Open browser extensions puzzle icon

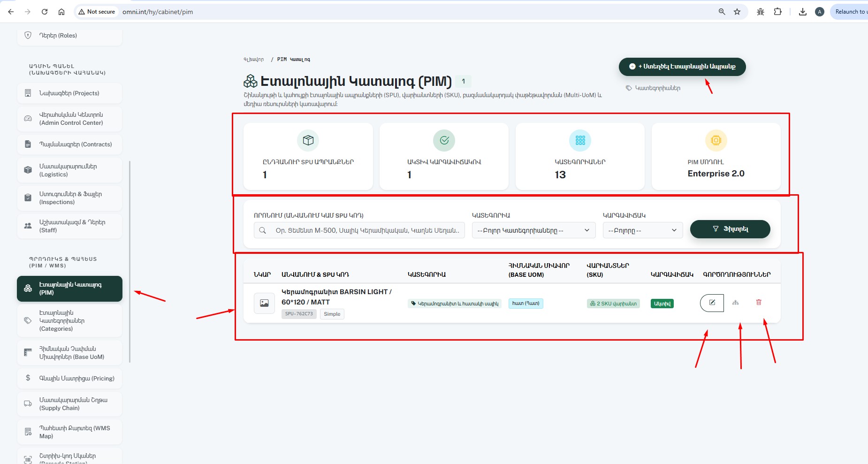tap(777, 12)
